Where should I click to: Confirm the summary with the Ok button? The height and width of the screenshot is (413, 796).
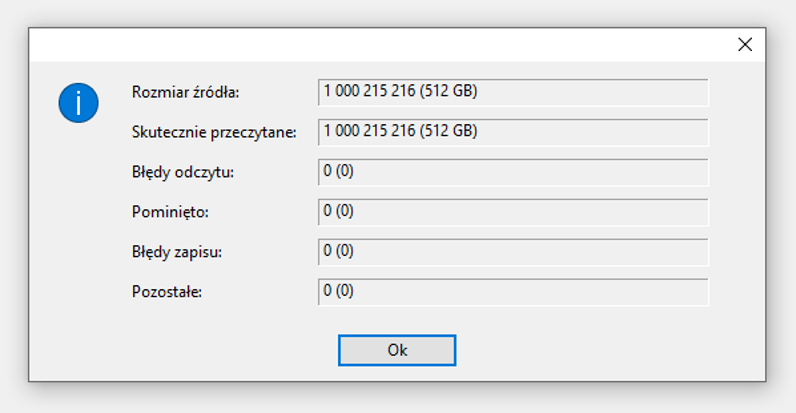tap(397, 350)
